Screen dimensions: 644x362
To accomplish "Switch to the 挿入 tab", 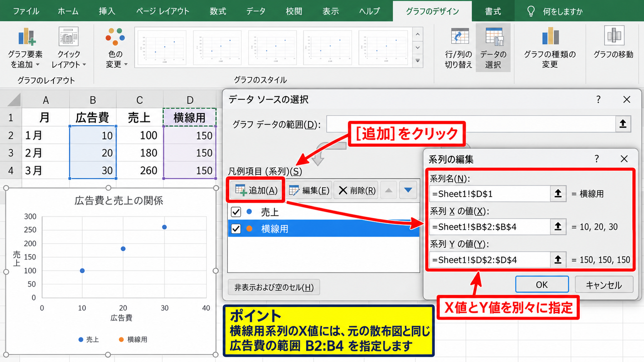I will (x=107, y=11).
